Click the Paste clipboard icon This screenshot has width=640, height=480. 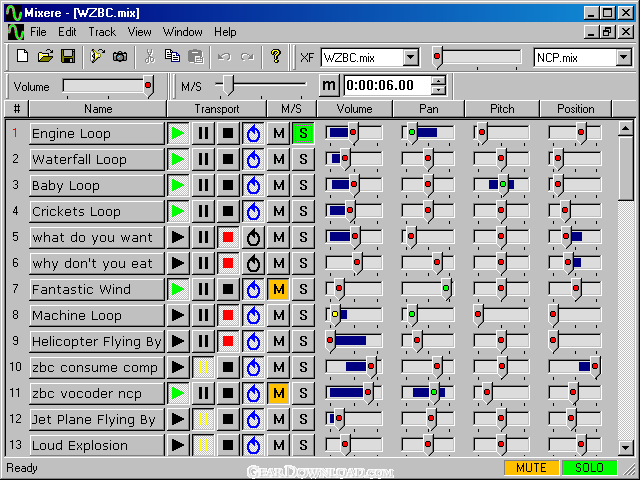coord(196,56)
